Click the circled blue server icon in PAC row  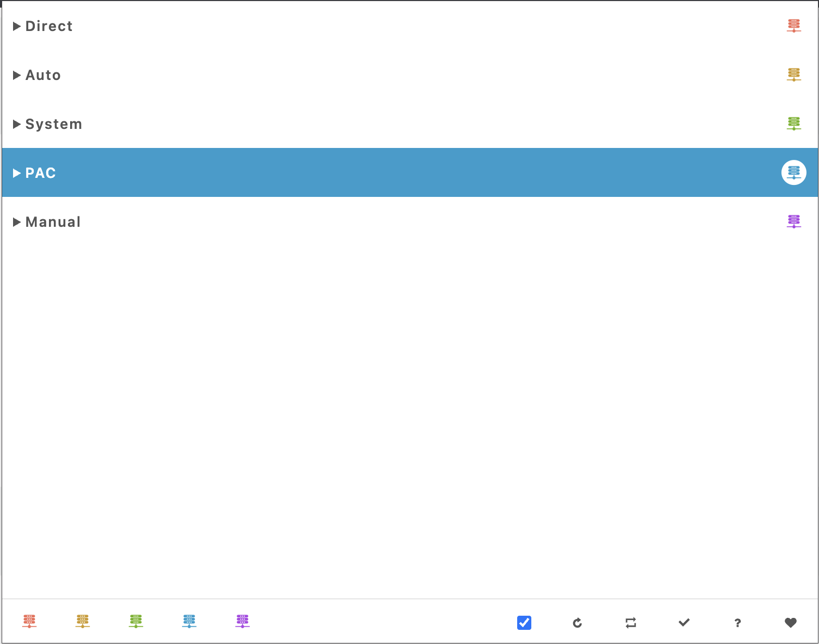[793, 172]
